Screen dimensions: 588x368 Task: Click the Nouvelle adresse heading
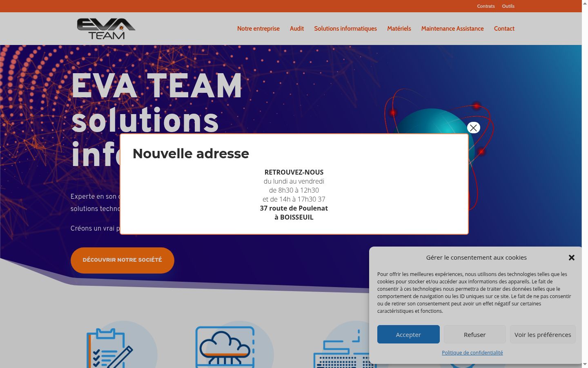tap(191, 153)
